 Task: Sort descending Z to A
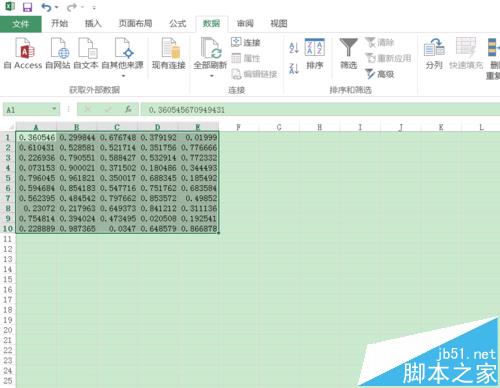coord(294,68)
